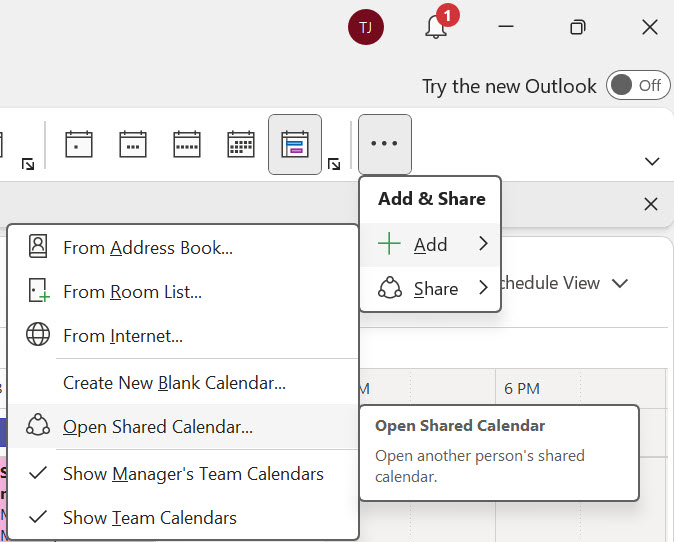This screenshot has height=542, width=674.
Task: Click the Schedule View label
Action: 550,283
